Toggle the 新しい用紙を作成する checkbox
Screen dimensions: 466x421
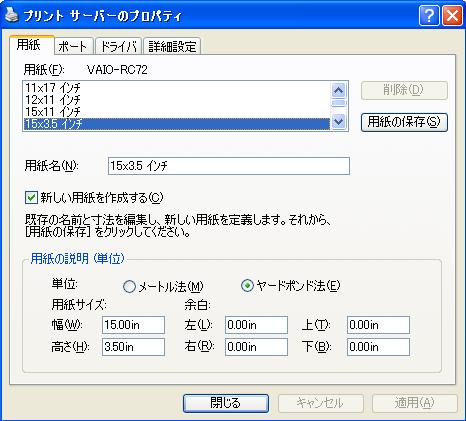pyautogui.click(x=31, y=198)
